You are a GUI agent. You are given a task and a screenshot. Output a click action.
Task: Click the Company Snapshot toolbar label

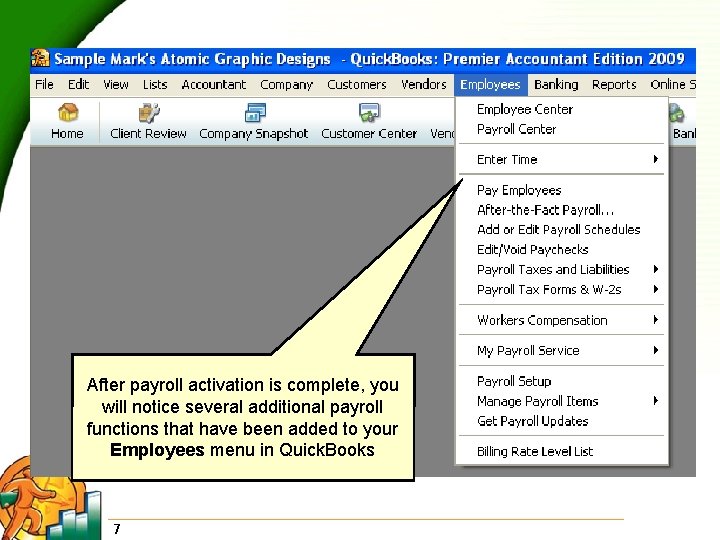pos(253,134)
